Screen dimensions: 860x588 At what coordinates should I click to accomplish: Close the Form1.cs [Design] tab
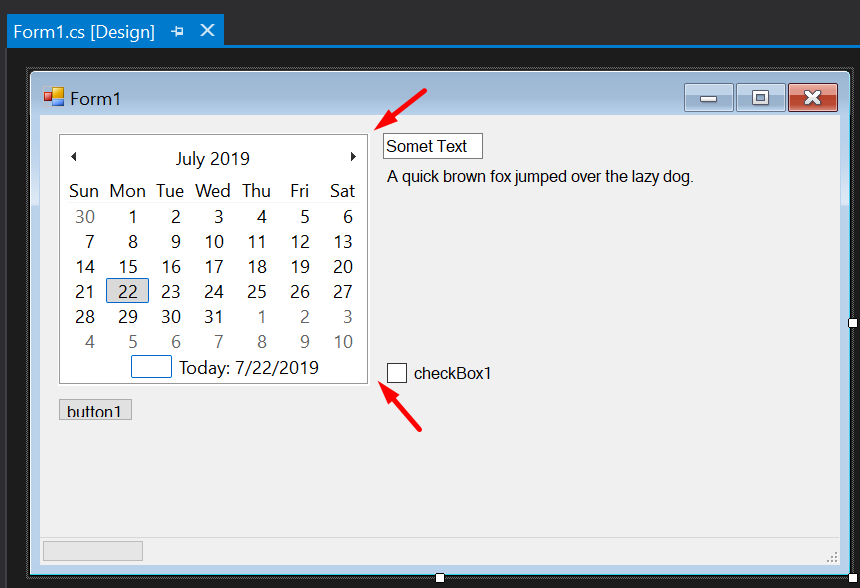click(x=207, y=30)
